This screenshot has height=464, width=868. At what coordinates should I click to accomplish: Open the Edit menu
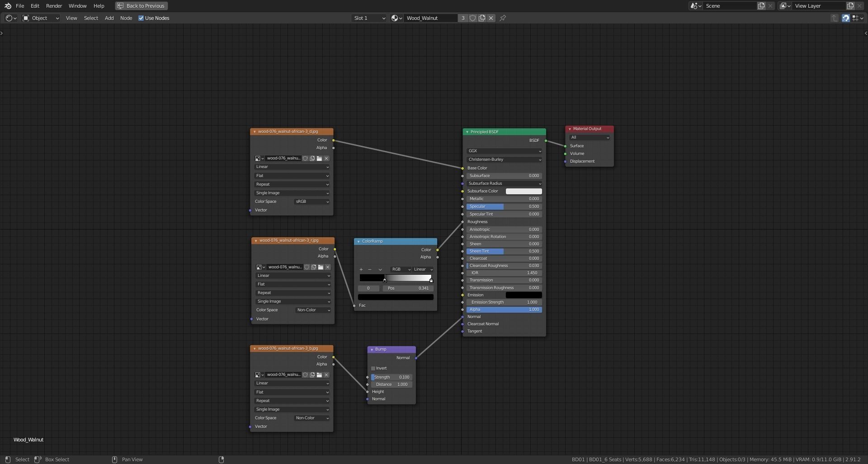tap(35, 6)
